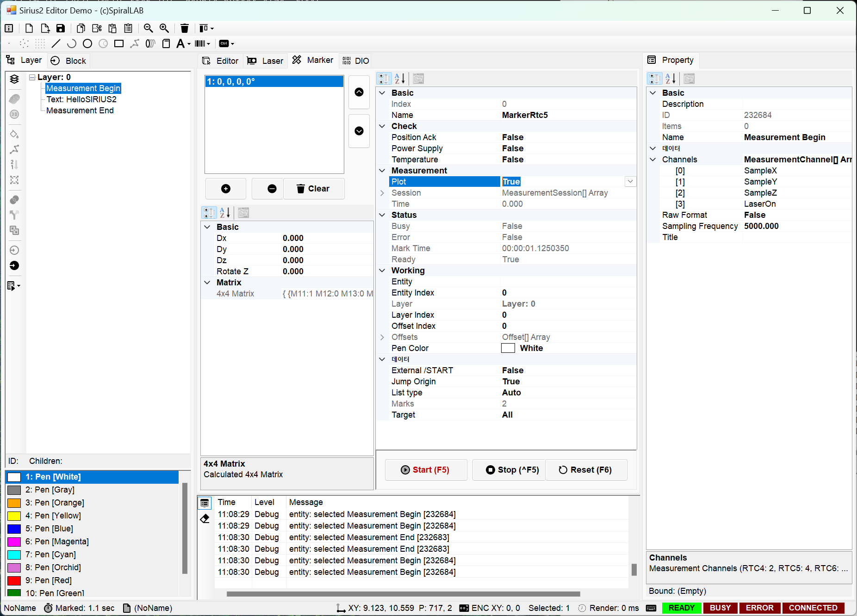Select Text: HelloSIRIUS2 tree item
Image resolution: width=857 pixels, height=616 pixels.
pos(81,99)
